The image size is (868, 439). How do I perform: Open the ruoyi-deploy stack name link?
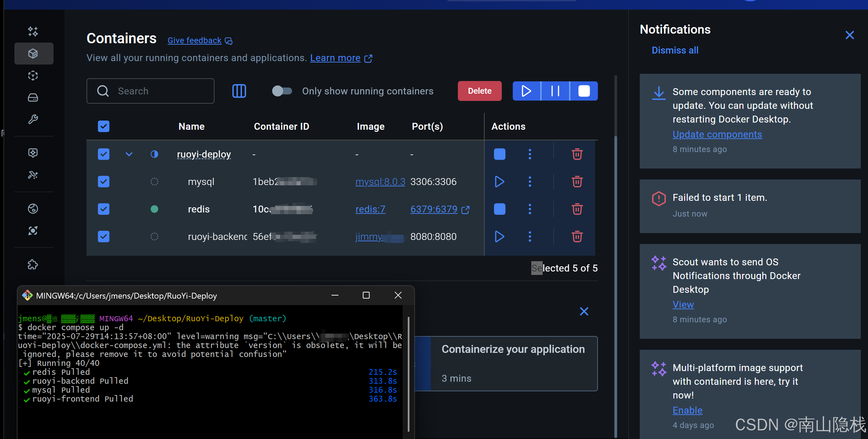point(204,154)
